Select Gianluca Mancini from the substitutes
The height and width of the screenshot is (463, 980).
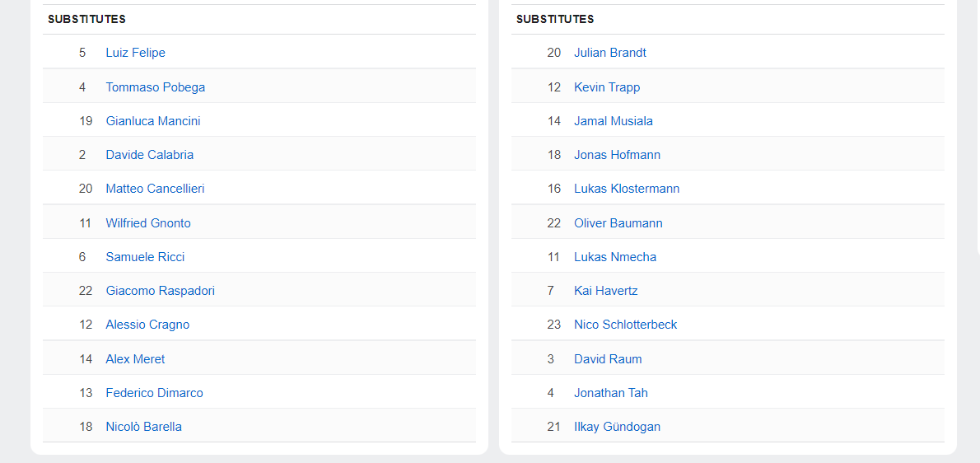click(x=152, y=121)
